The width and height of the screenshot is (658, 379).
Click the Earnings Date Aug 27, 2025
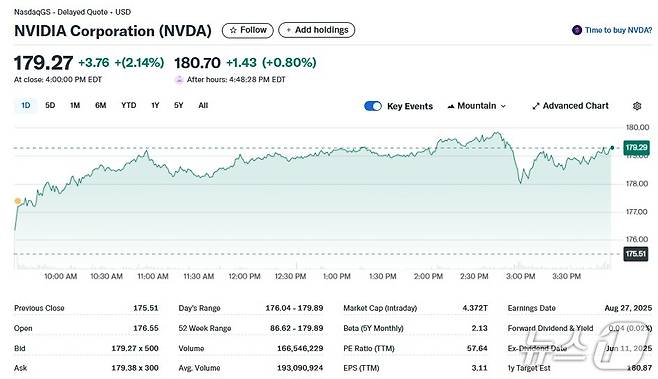(x=628, y=308)
